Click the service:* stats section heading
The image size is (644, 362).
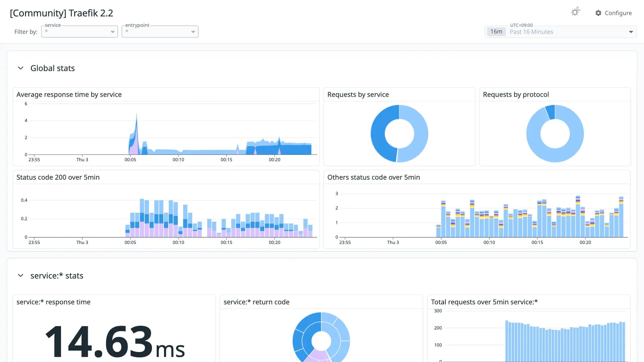pyautogui.click(x=57, y=276)
